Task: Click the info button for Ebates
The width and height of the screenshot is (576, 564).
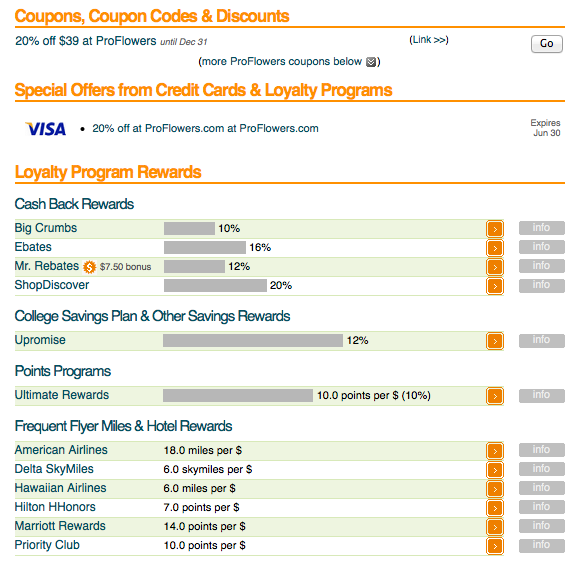Action: click(541, 247)
